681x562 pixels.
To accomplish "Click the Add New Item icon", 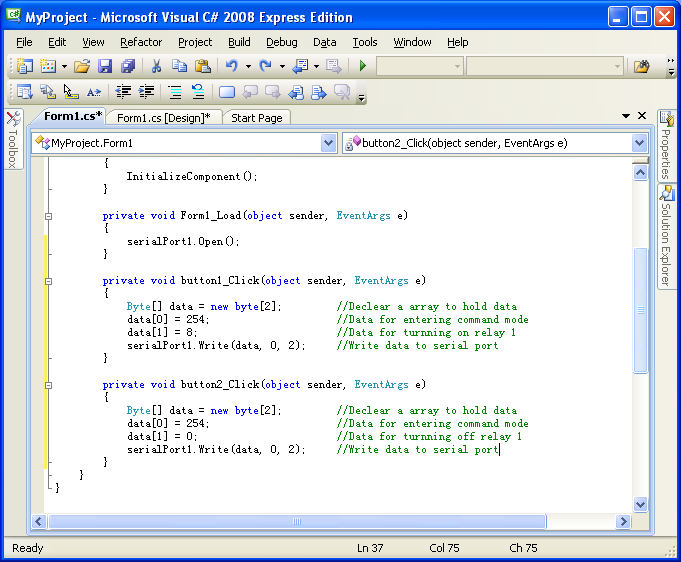I will (x=48, y=66).
